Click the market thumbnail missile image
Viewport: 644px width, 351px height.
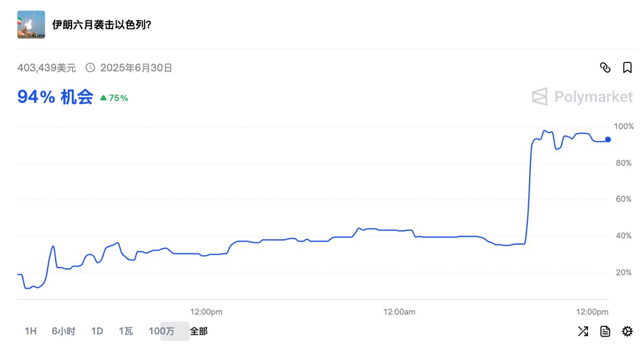(31, 25)
